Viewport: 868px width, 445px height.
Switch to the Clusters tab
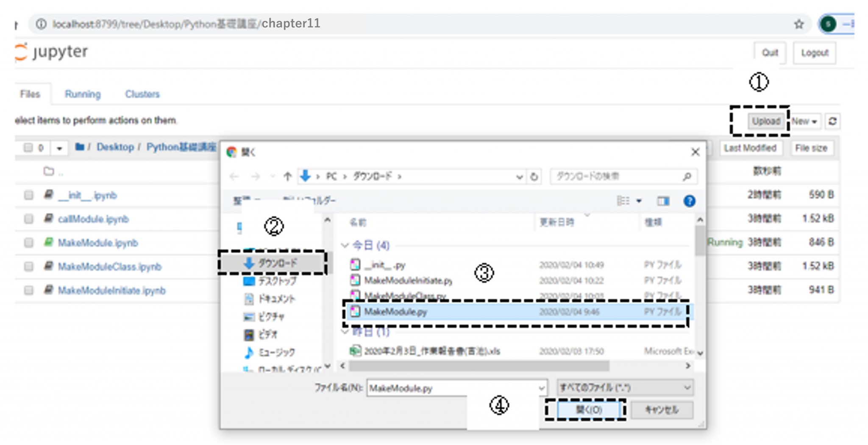coord(142,94)
